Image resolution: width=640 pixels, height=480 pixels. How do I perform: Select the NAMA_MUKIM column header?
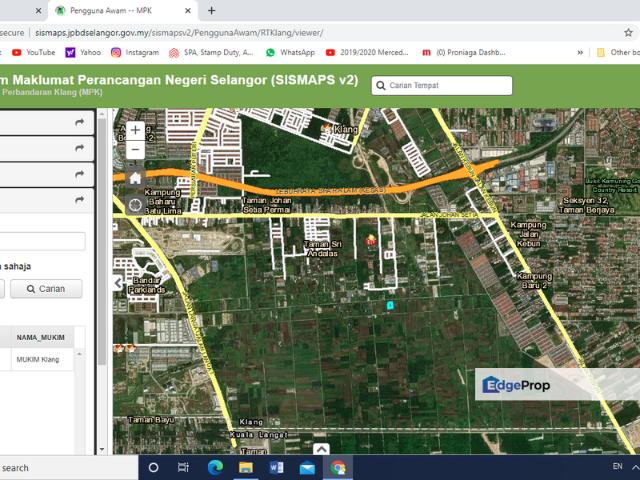point(40,338)
